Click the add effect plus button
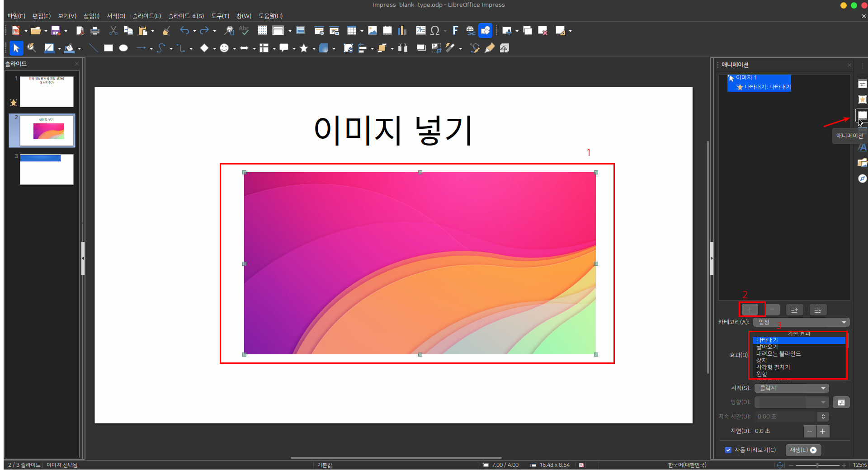Image resolution: width=868 pixels, height=470 pixels. pos(750,310)
